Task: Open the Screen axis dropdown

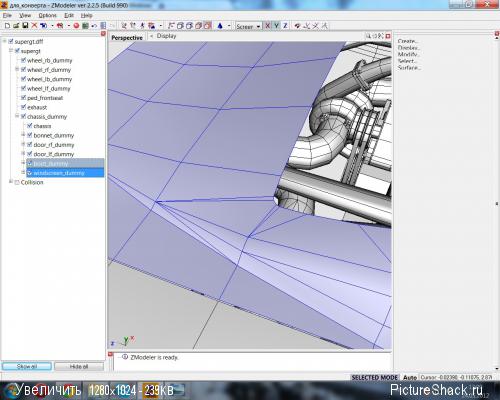Action: click(248, 26)
